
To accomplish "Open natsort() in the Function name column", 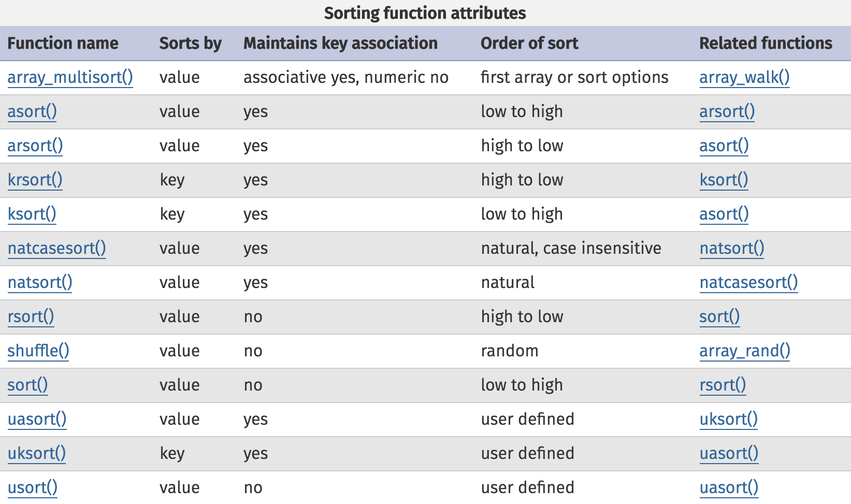I will coord(40,282).
